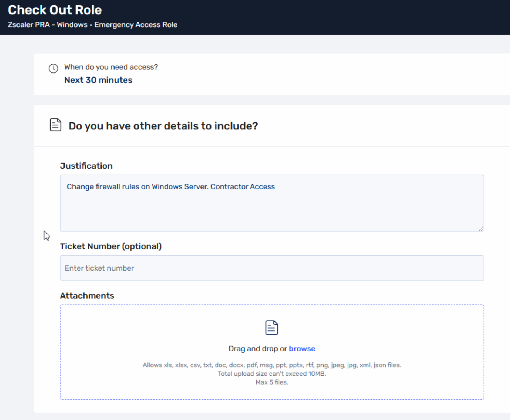Click the Justification textarea resize handle
This screenshot has width=510, height=420.
(x=481, y=229)
